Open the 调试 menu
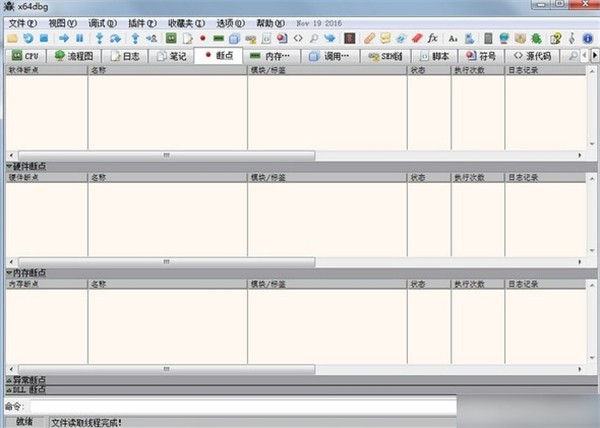 [102, 23]
